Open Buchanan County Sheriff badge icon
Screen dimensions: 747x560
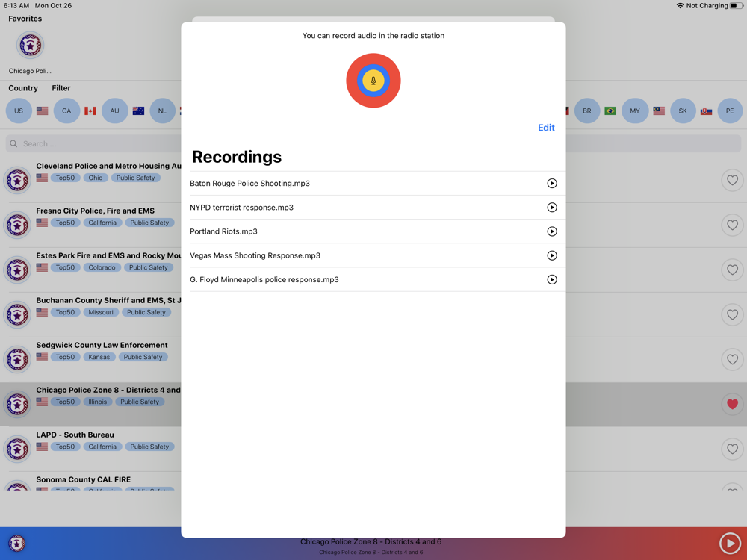[x=18, y=315]
